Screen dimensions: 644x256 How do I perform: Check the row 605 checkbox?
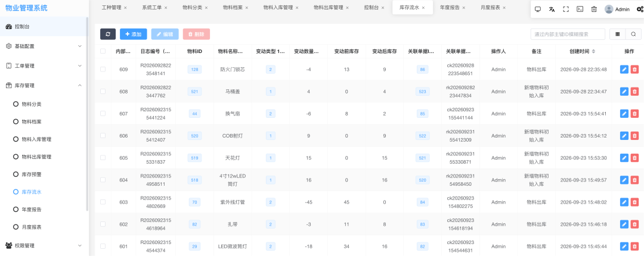[x=103, y=158]
